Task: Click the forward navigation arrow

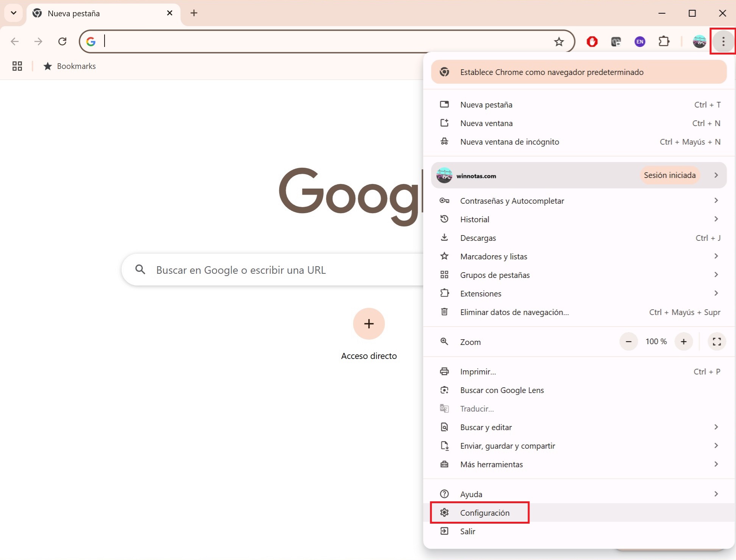Action: point(38,41)
